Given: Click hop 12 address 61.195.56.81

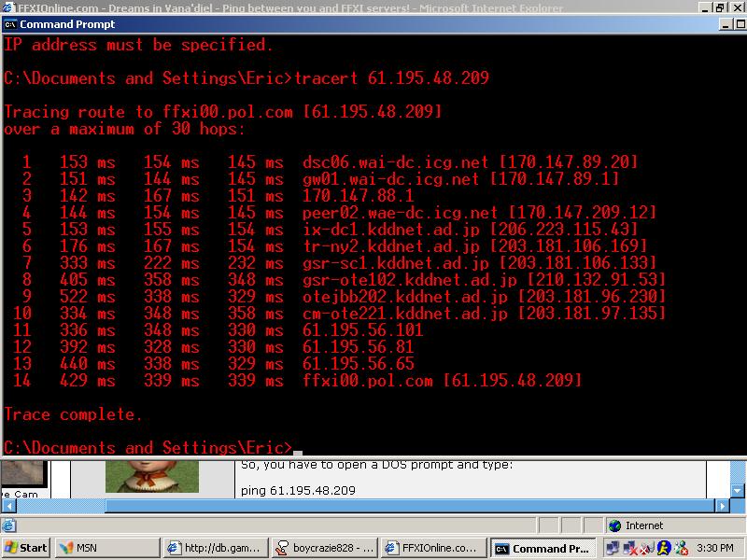Looking at the screenshot, I should (358, 347).
